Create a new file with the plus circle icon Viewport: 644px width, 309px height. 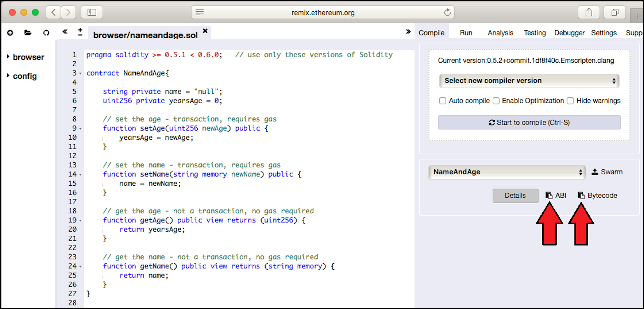(x=10, y=33)
